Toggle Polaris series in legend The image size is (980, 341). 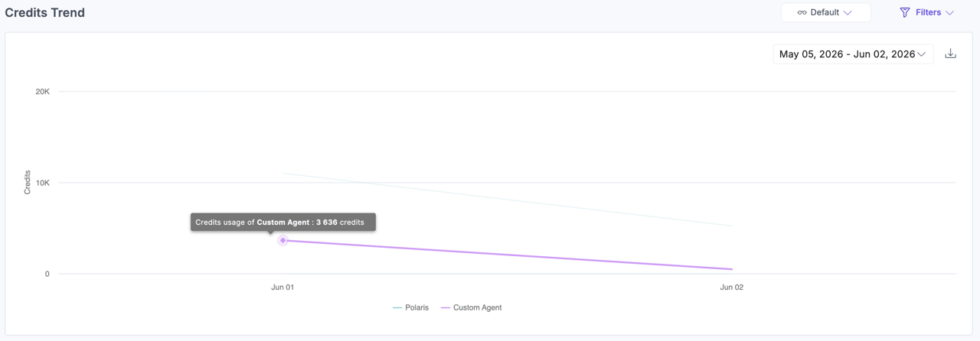point(410,307)
